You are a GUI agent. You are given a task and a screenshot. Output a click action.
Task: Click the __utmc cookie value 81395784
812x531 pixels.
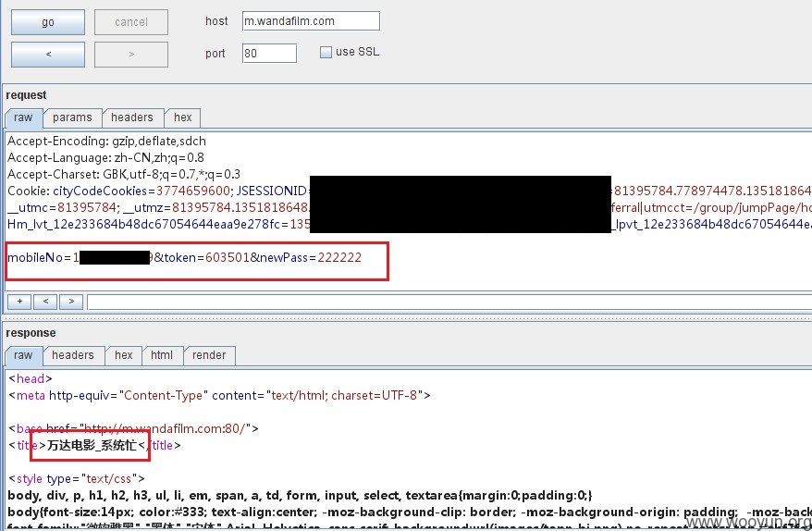pos(87,208)
